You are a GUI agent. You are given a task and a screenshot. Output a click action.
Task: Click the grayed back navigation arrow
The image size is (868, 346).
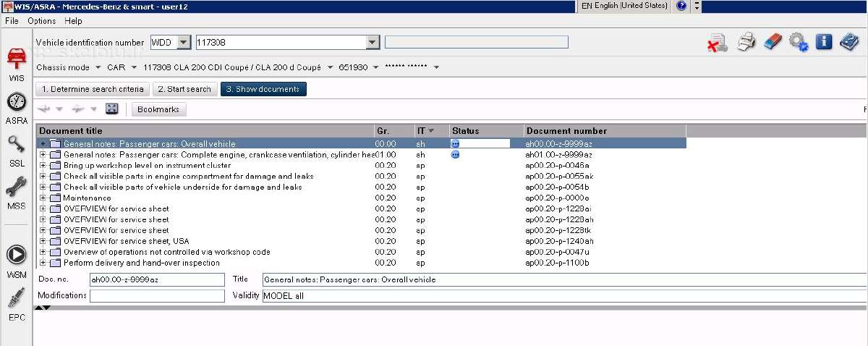tap(45, 109)
